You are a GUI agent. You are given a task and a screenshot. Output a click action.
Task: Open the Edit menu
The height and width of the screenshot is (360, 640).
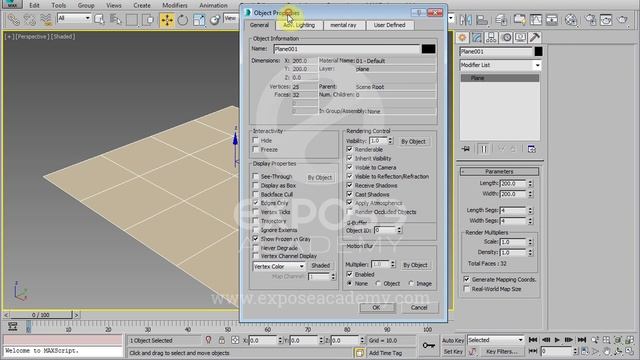[x=34, y=5]
